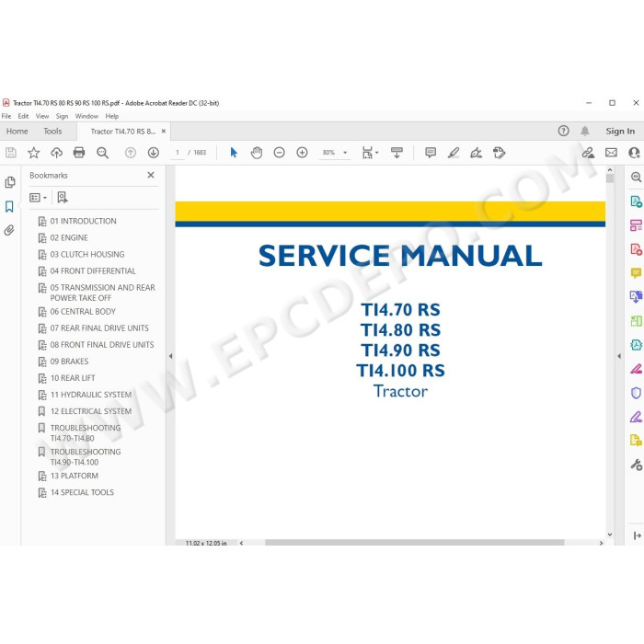The image size is (644, 644).
Task: Open the Edit menu
Action: tap(23, 116)
